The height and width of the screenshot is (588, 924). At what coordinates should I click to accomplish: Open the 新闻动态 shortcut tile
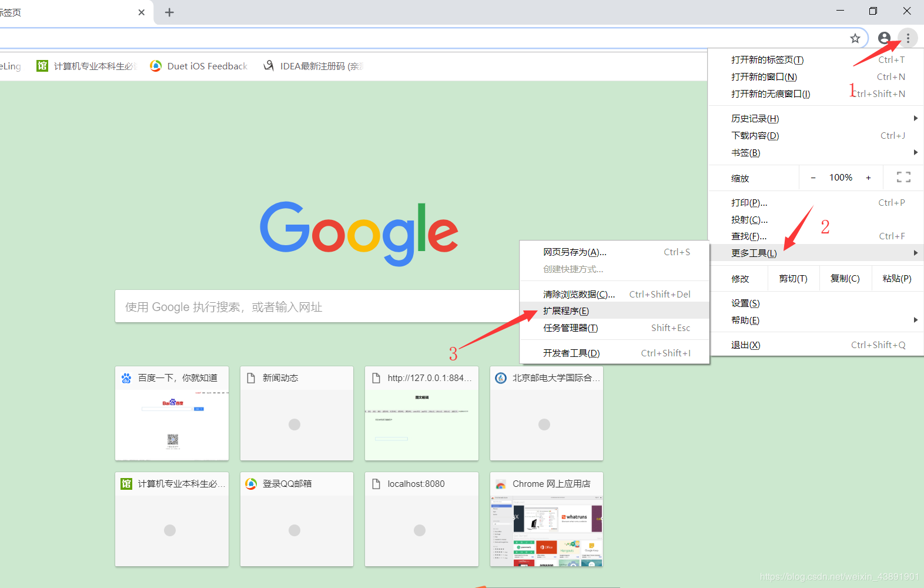[x=297, y=413]
